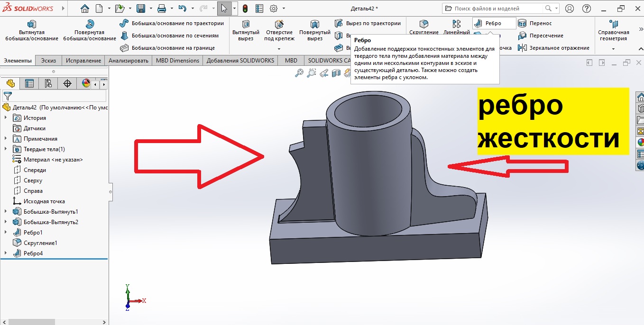Open the search box dropdown arrow
Screen dimensions: 644x325
pos(556,9)
